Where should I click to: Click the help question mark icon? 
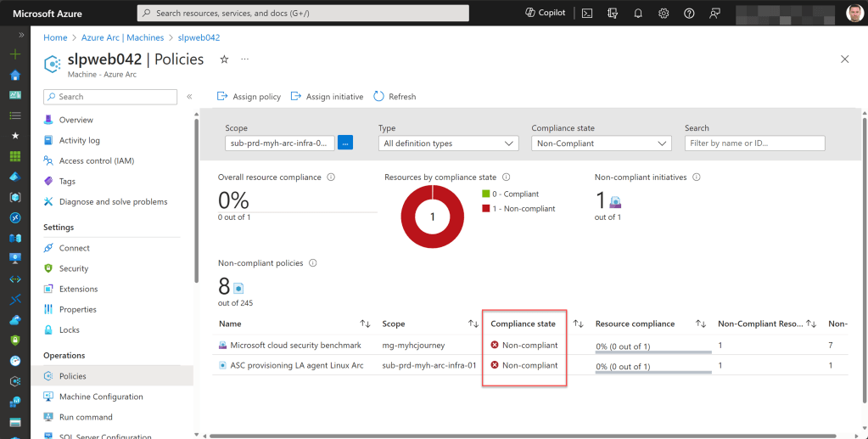coord(689,14)
